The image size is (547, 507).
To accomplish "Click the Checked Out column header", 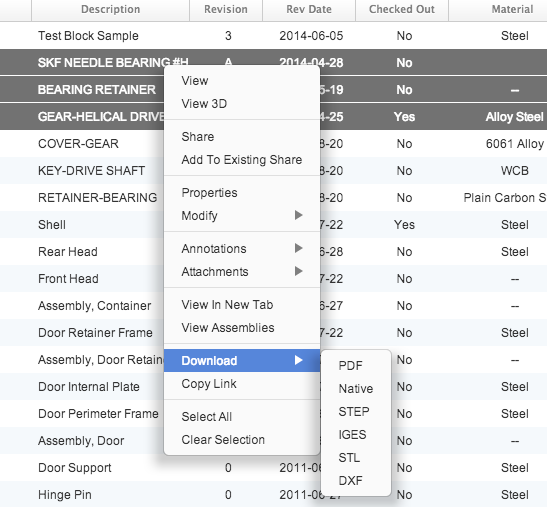I will tap(402, 9).
